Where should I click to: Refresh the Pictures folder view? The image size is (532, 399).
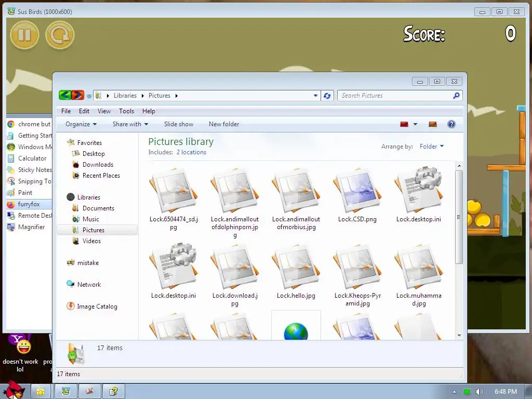pos(327,96)
